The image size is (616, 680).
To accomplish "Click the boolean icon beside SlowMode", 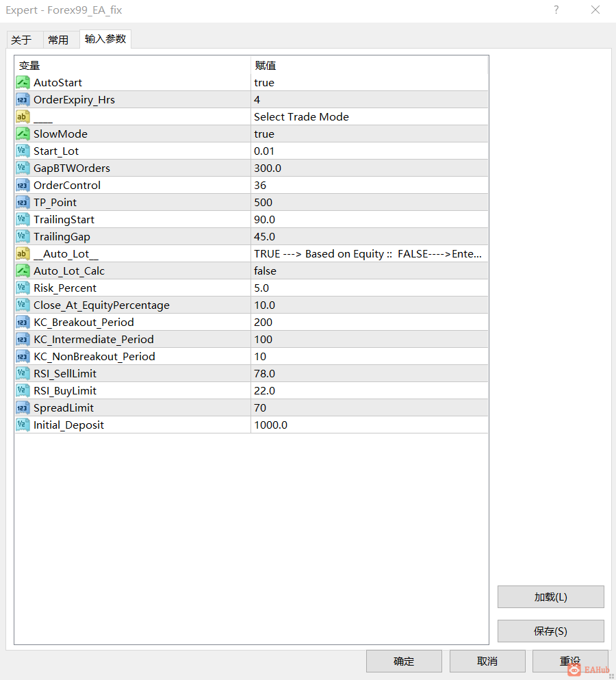I will (23, 134).
